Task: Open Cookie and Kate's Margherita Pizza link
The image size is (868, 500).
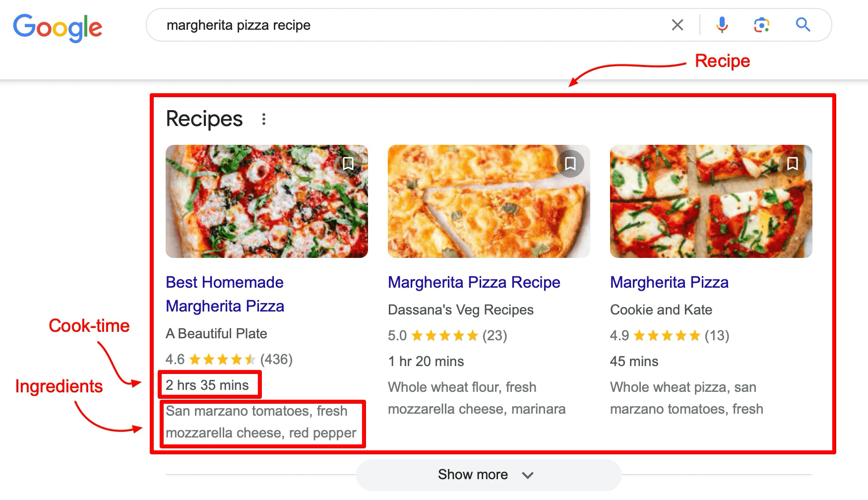Action: pyautogui.click(x=669, y=282)
